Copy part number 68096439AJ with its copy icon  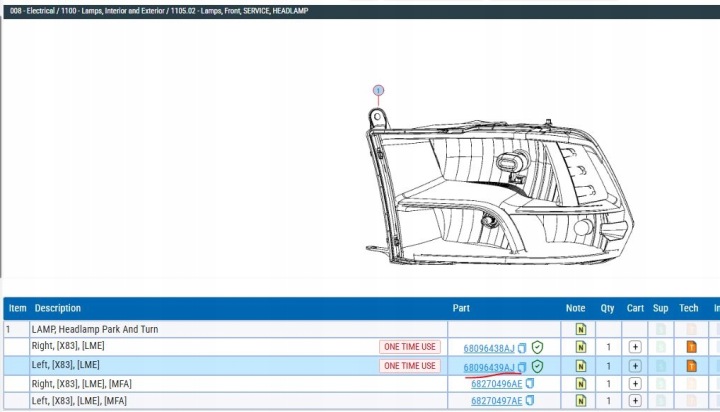click(x=522, y=367)
